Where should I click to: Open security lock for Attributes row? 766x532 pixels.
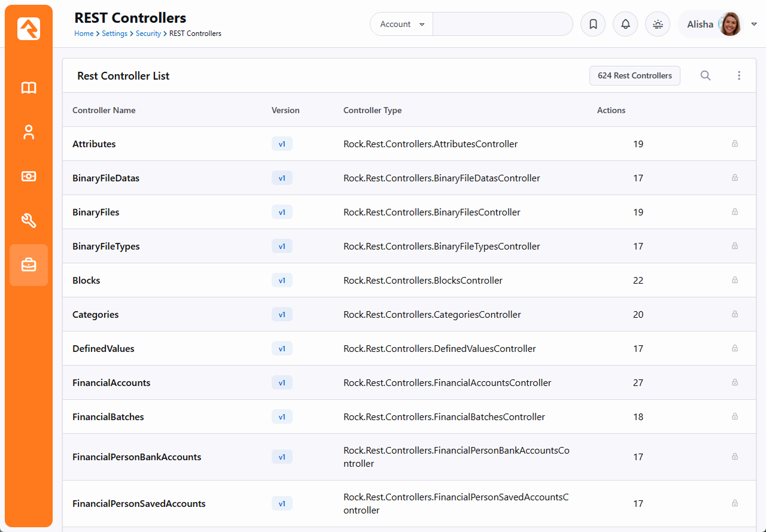click(735, 144)
